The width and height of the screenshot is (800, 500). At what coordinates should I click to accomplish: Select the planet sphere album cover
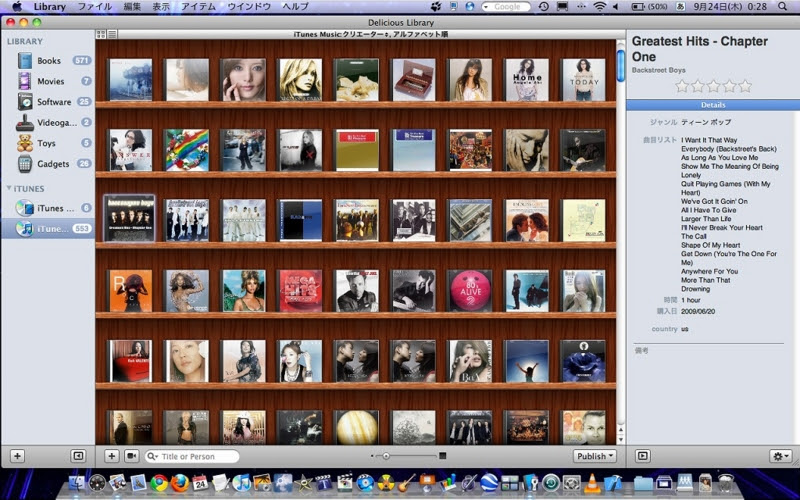(357, 428)
